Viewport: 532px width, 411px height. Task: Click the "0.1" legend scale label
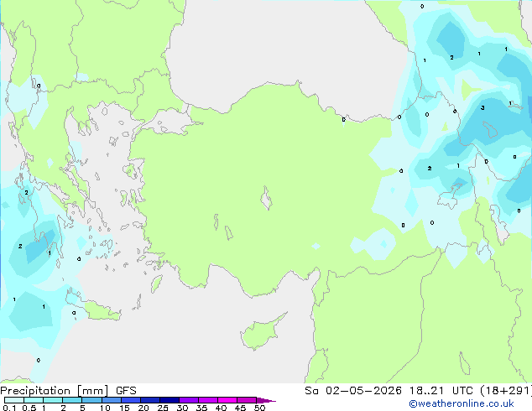pyautogui.click(x=9, y=408)
